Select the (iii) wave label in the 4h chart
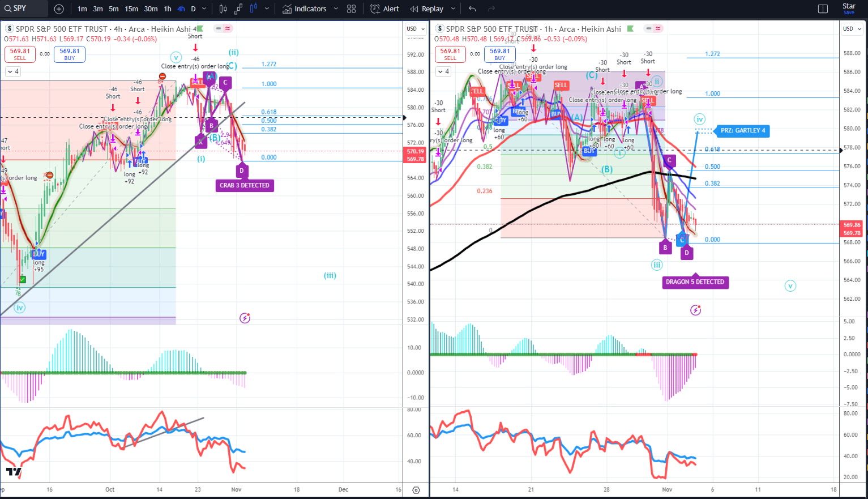 330,276
